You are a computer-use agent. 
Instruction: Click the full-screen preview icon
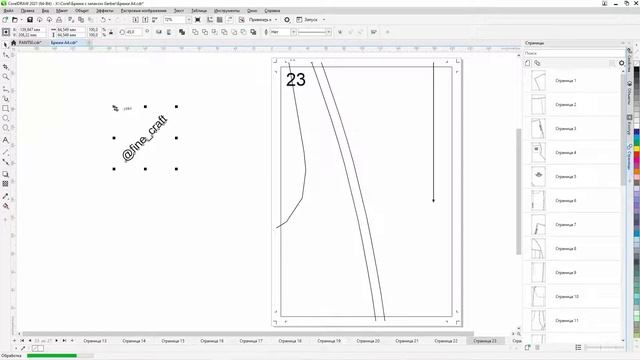pyautogui.click(x=198, y=20)
